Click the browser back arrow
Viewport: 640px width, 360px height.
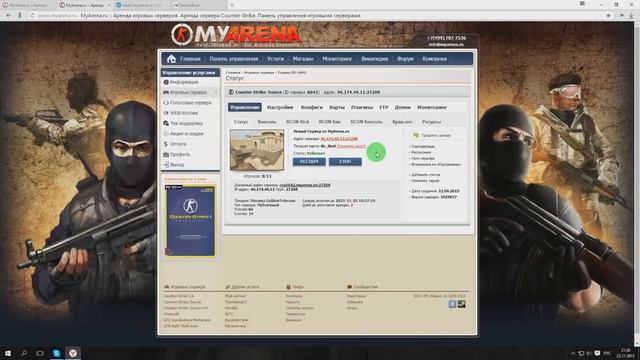tap(9, 16)
